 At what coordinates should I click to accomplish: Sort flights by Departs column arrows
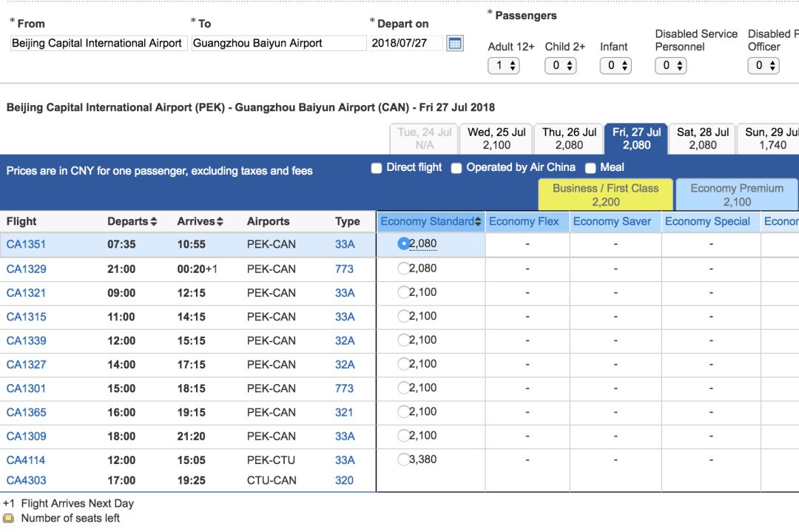(154, 222)
